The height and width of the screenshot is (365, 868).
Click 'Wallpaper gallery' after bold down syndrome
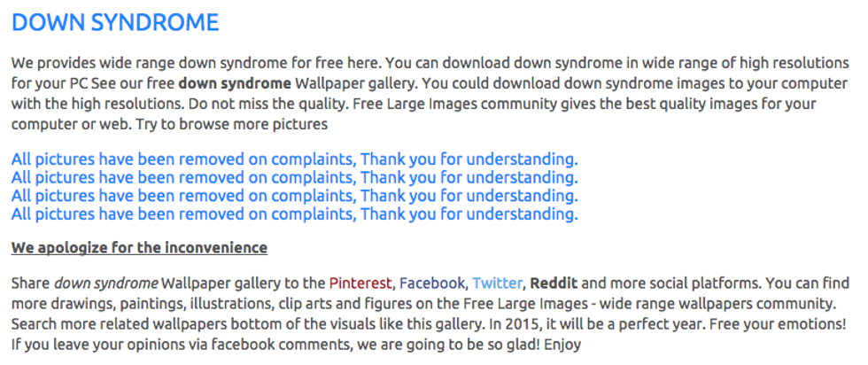pos(354,83)
